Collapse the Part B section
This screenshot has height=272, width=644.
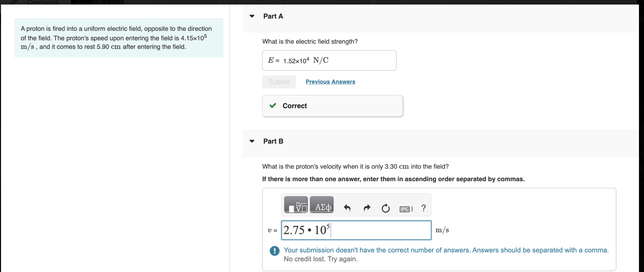click(x=252, y=141)
